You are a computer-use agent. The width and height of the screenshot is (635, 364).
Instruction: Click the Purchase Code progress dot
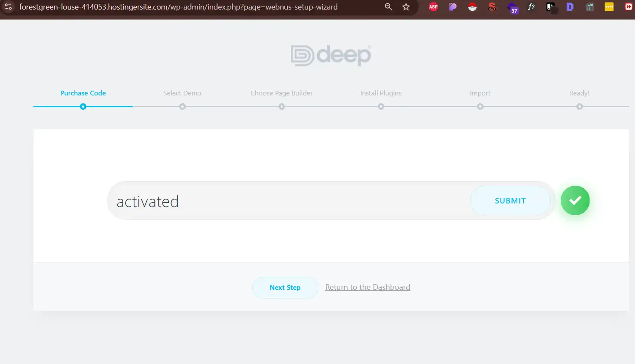click(x=83, y=106)
